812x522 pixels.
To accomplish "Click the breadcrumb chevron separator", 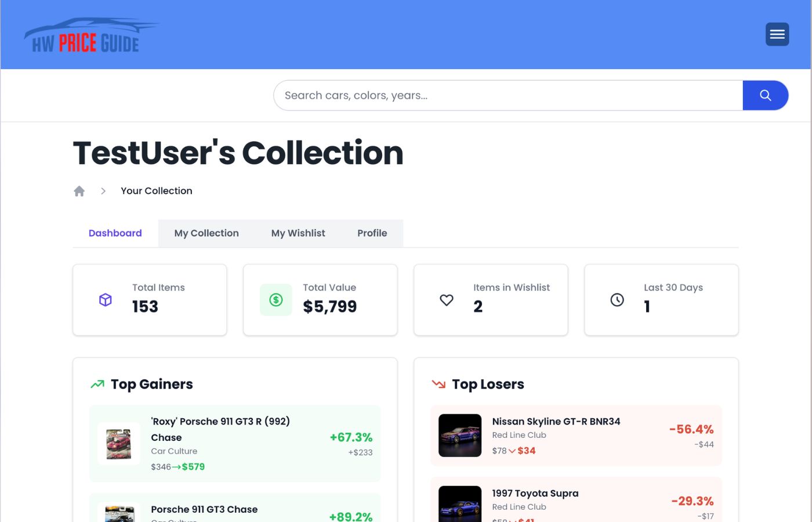I will click(103, 191).
